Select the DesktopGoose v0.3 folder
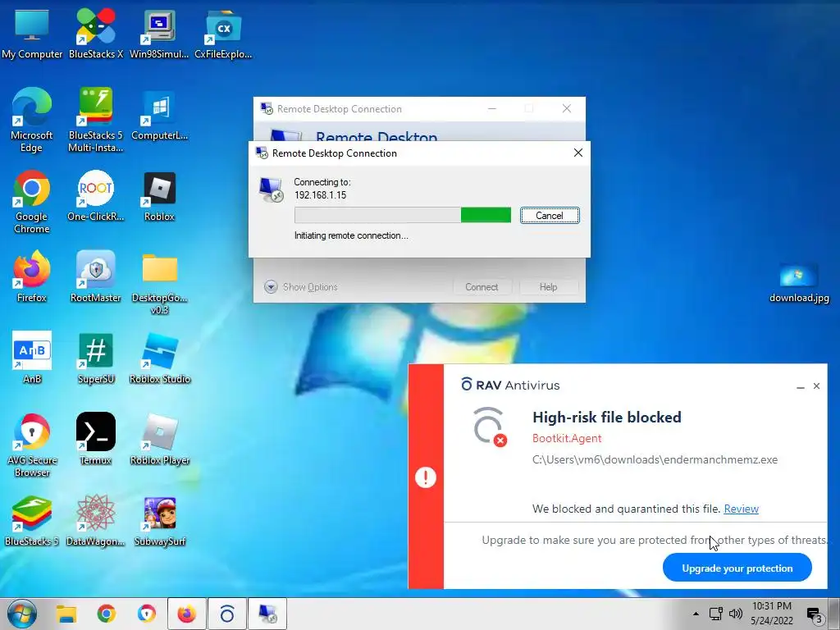This screenshot has height=630, width=840. point(159,283)
